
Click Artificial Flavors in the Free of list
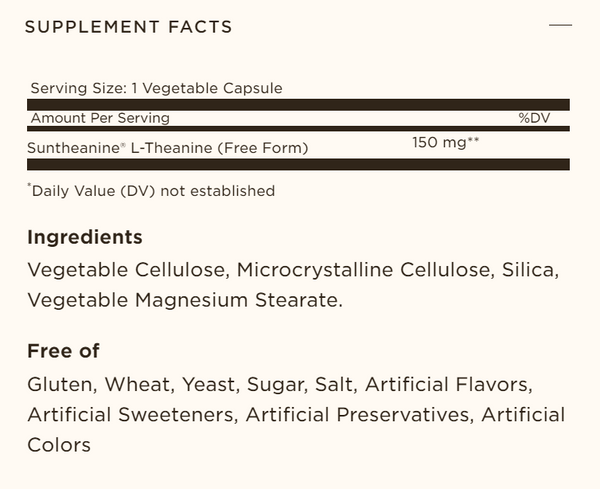[x=446, y=385]
